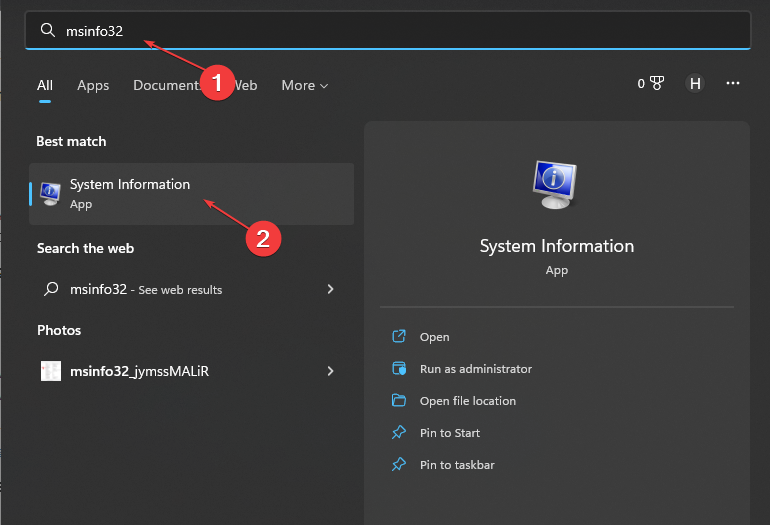The width and height of the screenshot is (770, 525).
Task: Click the large System Information app icon
Action: click(555, 185)
